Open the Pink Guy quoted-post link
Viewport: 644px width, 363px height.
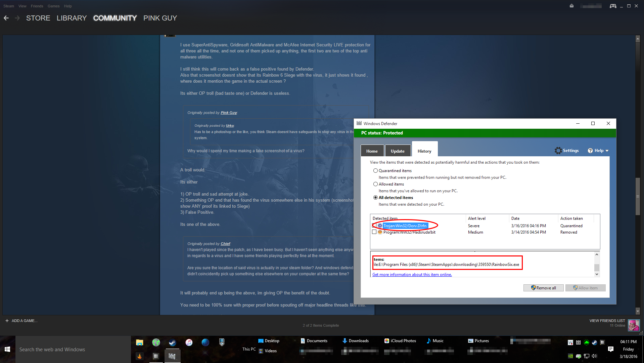click(x=229, y=113)
